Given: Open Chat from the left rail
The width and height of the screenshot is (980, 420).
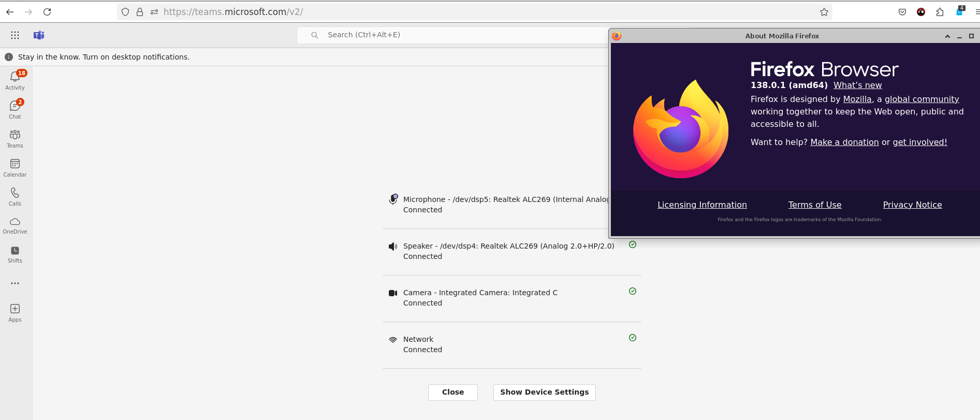Looking at the screenshot, I should point(15,109).
